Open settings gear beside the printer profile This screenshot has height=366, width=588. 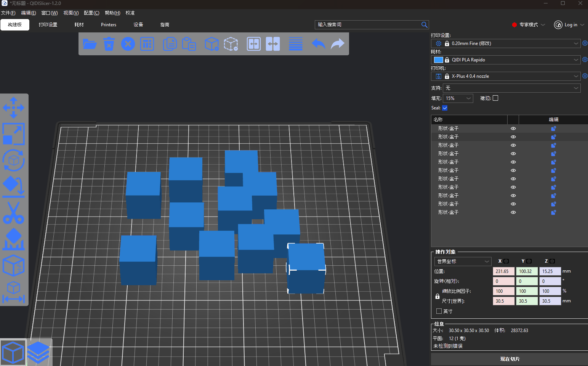point(585,76)
